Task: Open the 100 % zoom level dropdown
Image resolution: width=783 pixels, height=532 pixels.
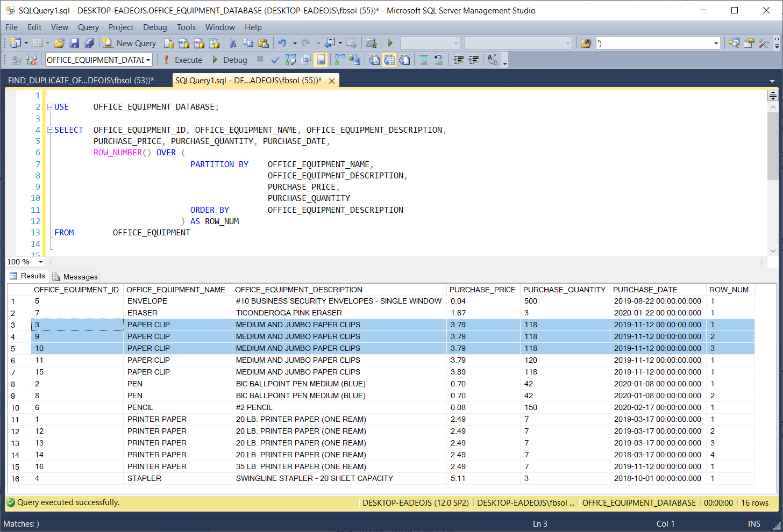Action: pos(41,262)
